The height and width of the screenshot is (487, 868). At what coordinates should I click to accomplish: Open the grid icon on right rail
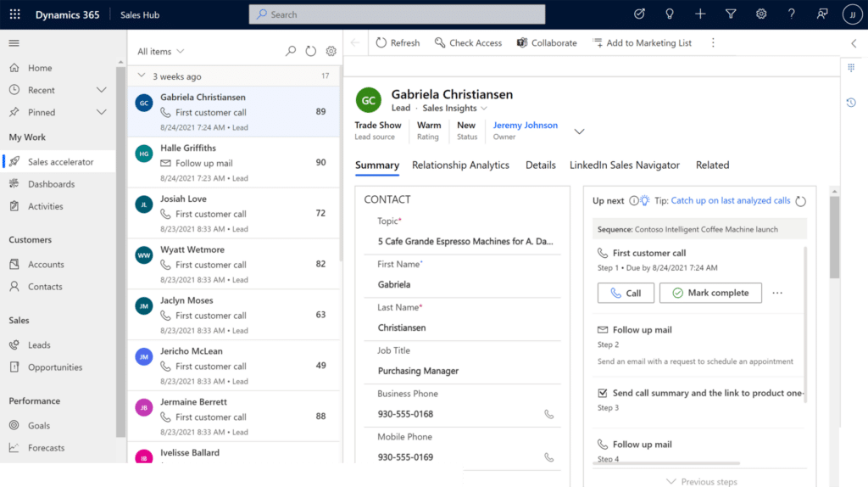851,68
